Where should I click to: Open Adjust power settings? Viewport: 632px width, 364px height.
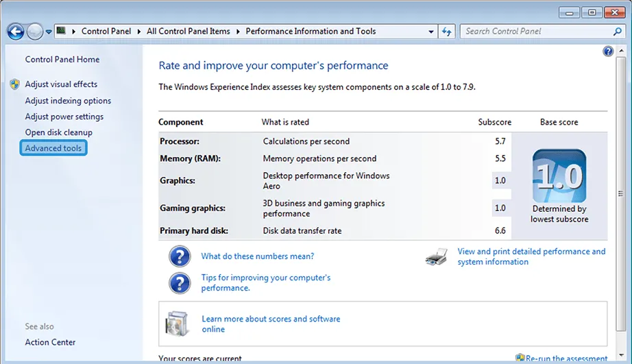click(64, 117)
